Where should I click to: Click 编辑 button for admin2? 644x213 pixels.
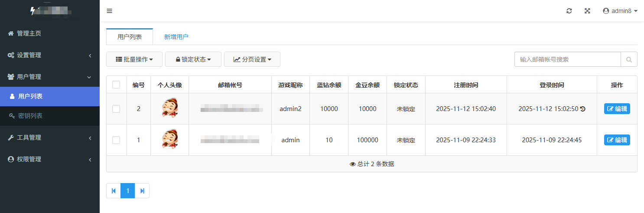(x=617, y=109)
